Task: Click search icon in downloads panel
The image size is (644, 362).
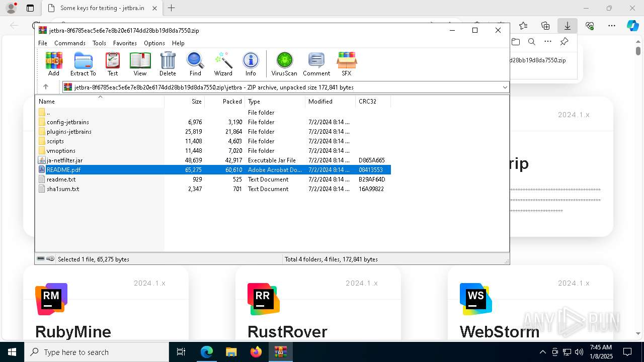Action: (x=532, y=42)
